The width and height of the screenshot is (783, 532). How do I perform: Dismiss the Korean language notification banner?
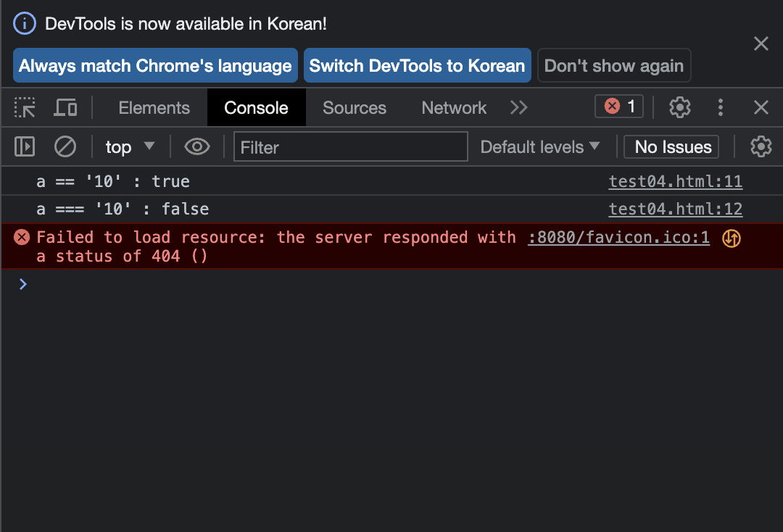(x=761, y=43)
